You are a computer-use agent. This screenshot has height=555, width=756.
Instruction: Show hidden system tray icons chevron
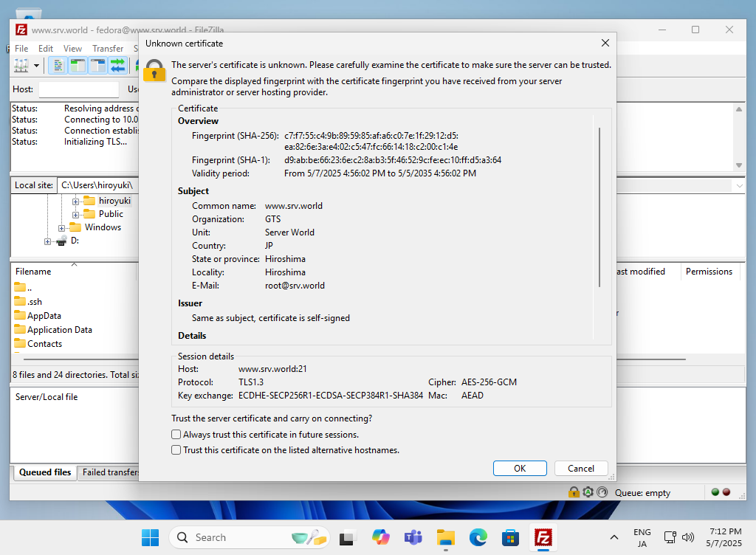(614, 537)
